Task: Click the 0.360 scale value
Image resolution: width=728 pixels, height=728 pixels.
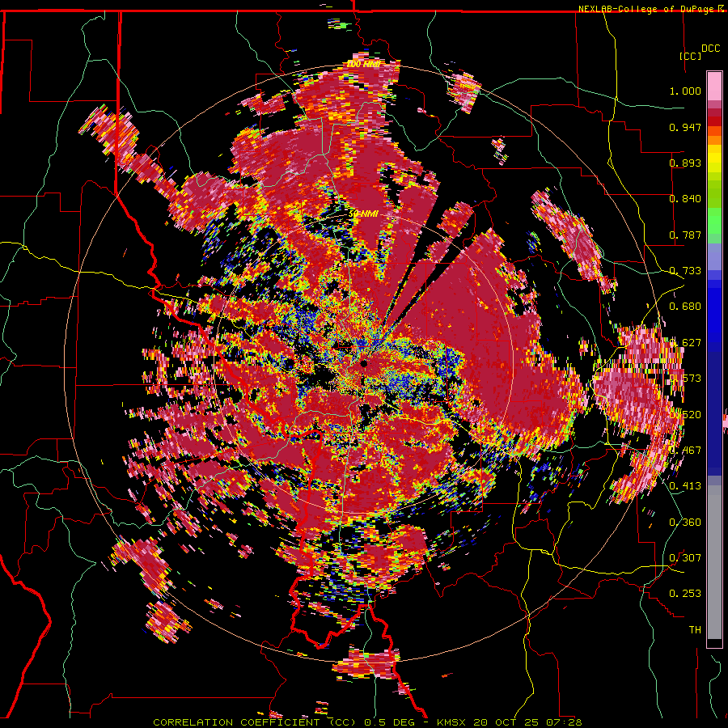Action: (x=685, y=523)
